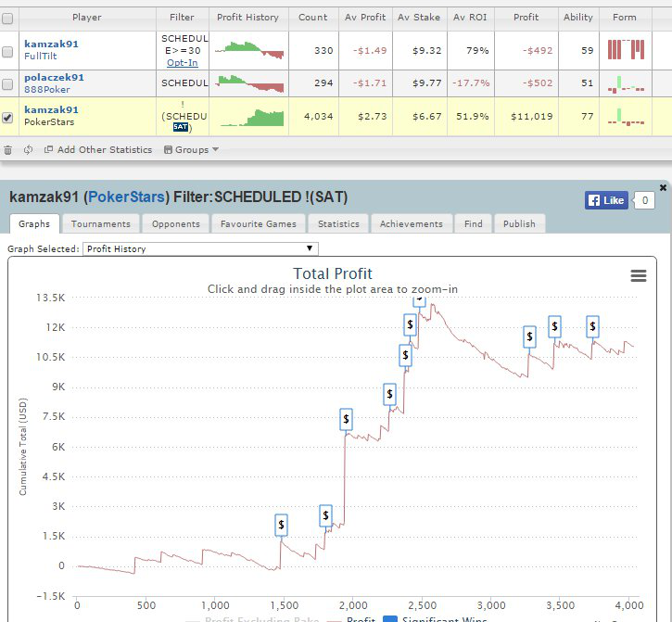
Task: Check the kamzak91 FullTilt row checkbox
Action: tap(7, 52)
